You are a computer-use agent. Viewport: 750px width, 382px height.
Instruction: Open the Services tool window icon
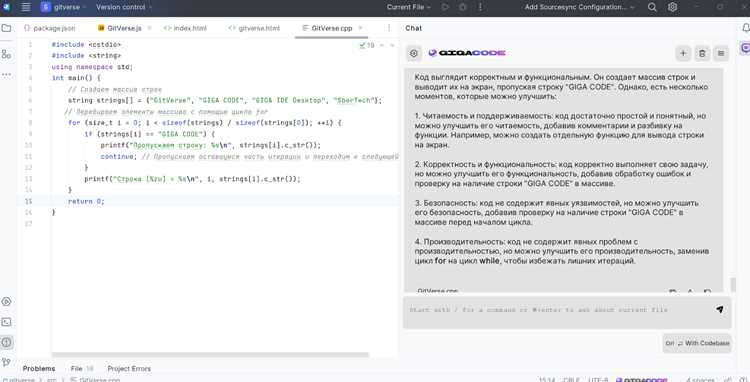tap(6, 302)
